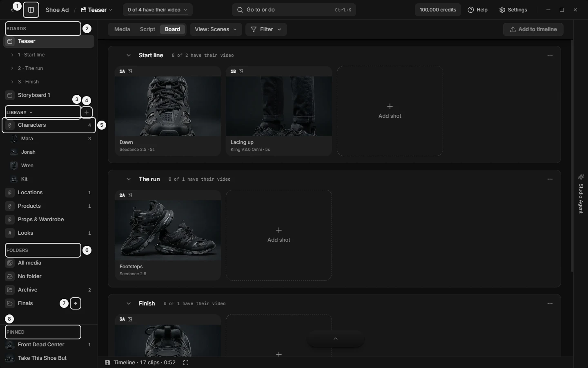Toggle the sidebar panel icon

point(31,10)
